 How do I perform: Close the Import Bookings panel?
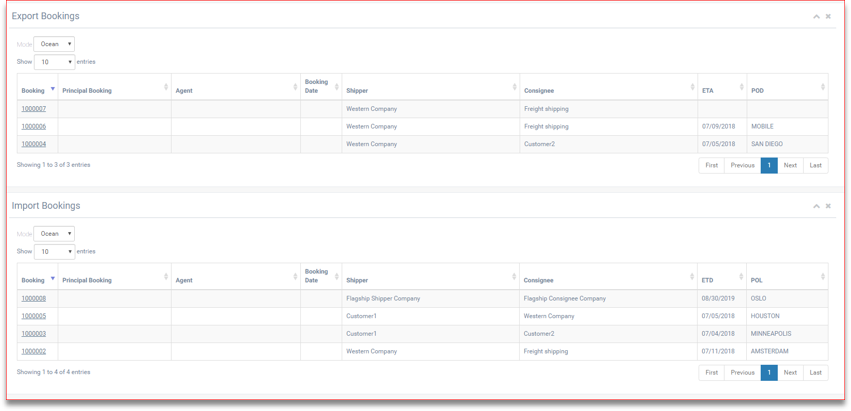click(x=828, y=206)
